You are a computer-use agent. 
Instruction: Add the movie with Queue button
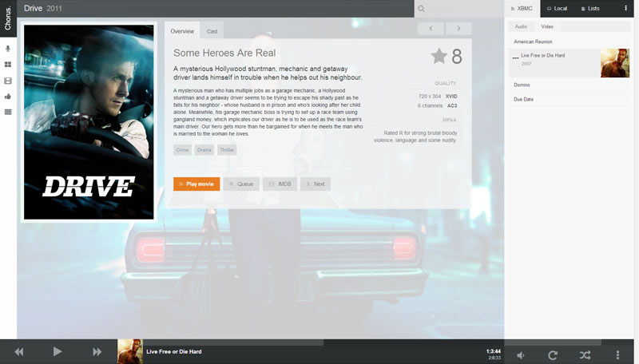click(241, 184)
